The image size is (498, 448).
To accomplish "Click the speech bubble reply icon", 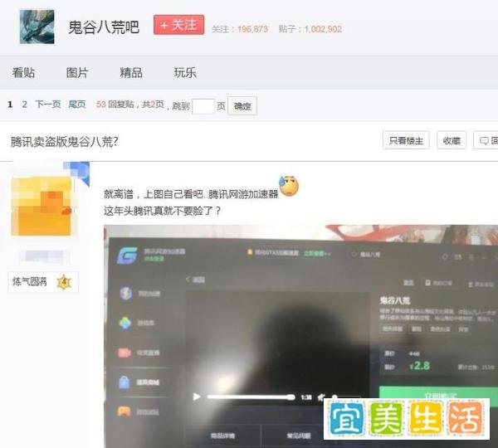I will pos(484,141).
